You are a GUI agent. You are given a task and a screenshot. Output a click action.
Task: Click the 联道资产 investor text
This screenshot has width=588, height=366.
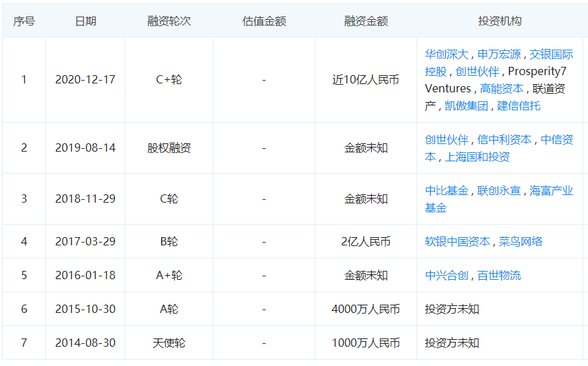495,97
